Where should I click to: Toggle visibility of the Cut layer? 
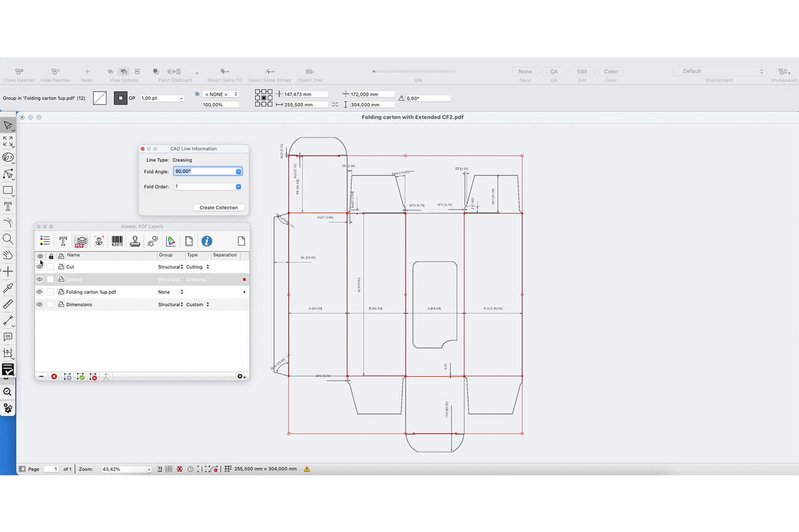point(40,267)
